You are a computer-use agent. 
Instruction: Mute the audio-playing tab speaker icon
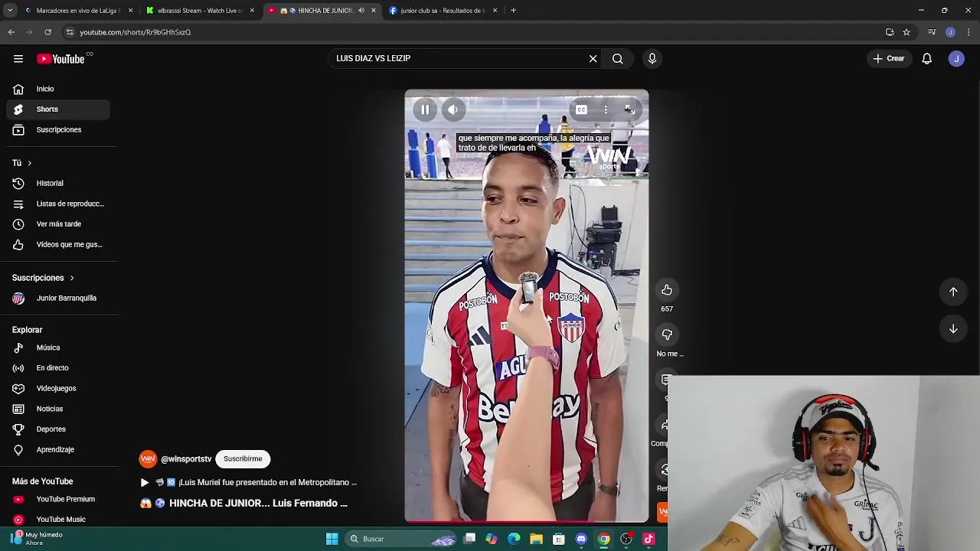[x=361, y=11]
